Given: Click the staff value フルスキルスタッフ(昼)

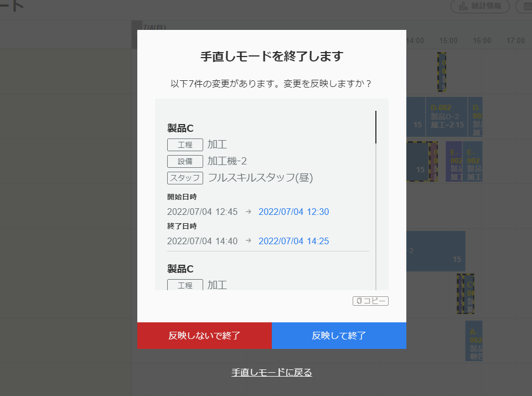Looking at the screenshot, I should (260, 178).
